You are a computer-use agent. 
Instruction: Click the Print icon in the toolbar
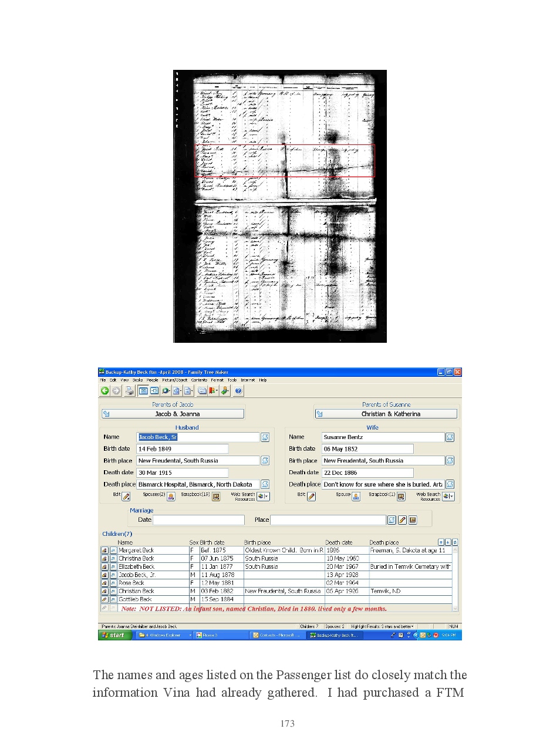click(x=129, y=391)
